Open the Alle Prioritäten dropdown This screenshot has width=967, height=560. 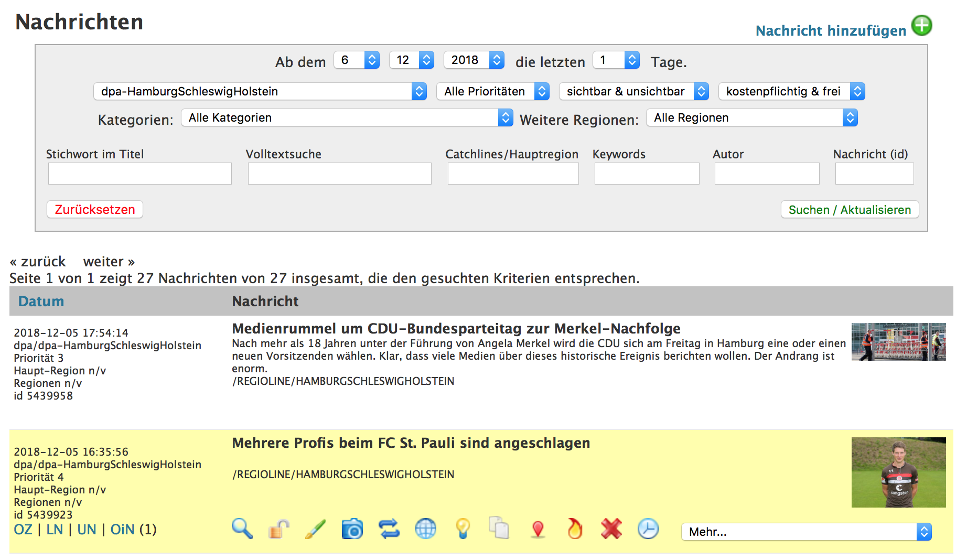(x=492, y=91)
